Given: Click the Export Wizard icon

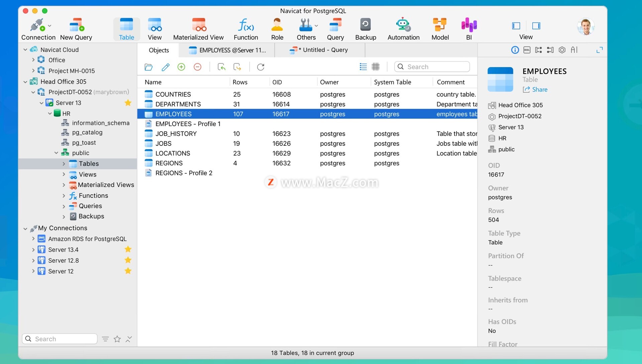Looking at the screenshot, I should 237,67.
